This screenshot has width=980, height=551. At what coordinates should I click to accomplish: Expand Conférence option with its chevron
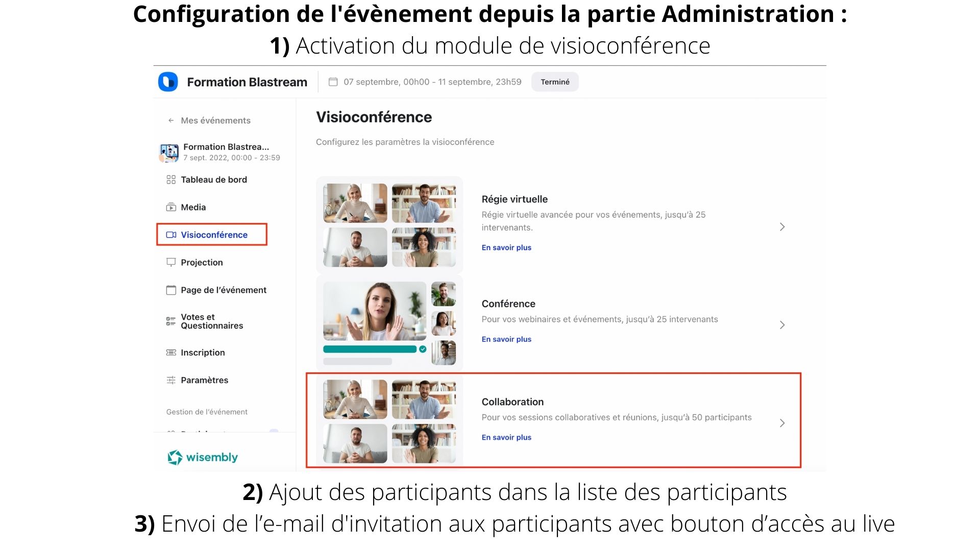782,325
